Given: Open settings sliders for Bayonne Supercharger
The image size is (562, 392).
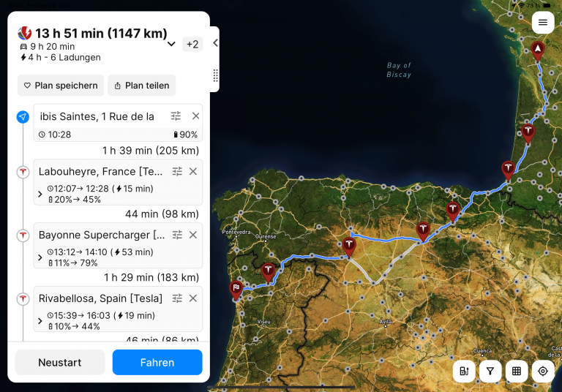Looking at the screenshot, I should click(x=177, y=235).
